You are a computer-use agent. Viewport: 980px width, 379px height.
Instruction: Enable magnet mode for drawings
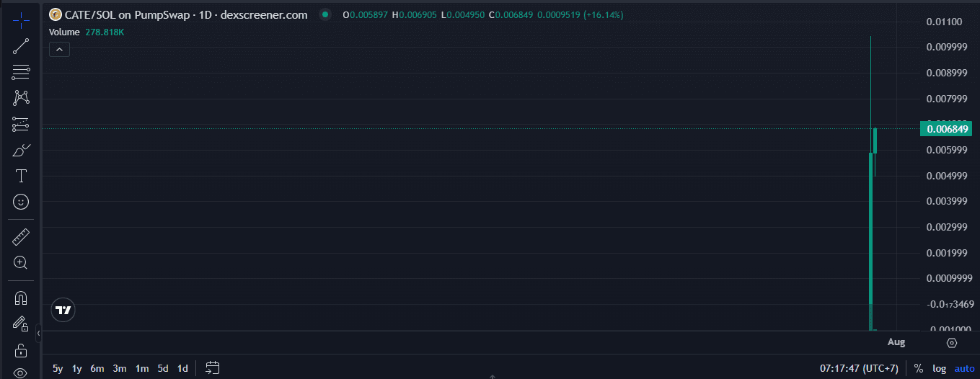tap(21, 298)
